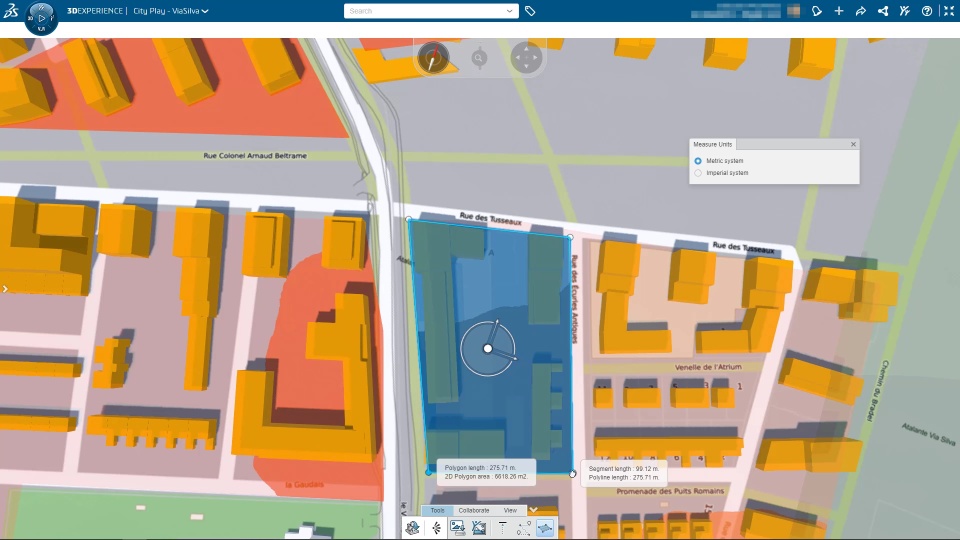This screenshot has width=960, height=540.
Task: Click the pan arrows navigation control
Action: pos(527,58)
